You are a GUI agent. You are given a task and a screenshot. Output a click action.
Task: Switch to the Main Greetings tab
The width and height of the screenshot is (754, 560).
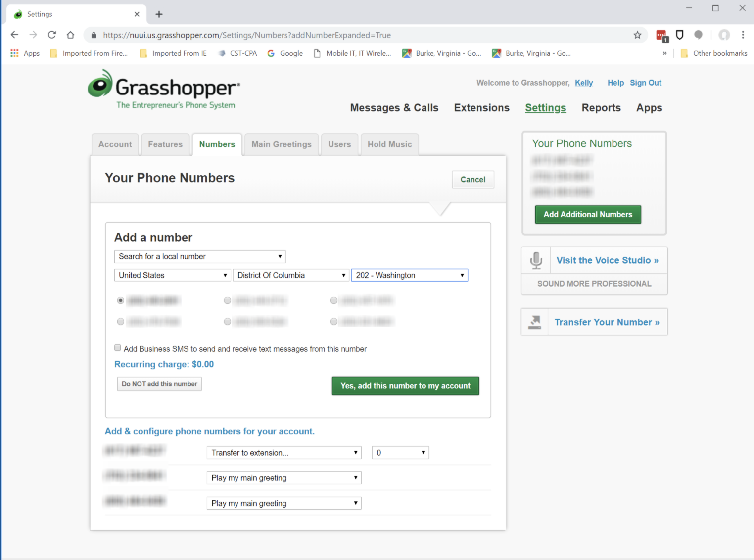[x=282, y=144]
